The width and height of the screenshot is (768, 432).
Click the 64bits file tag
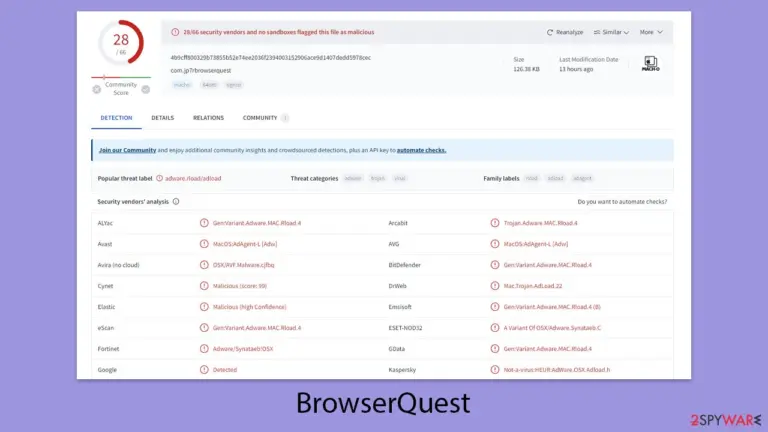(x=209, y=85)
